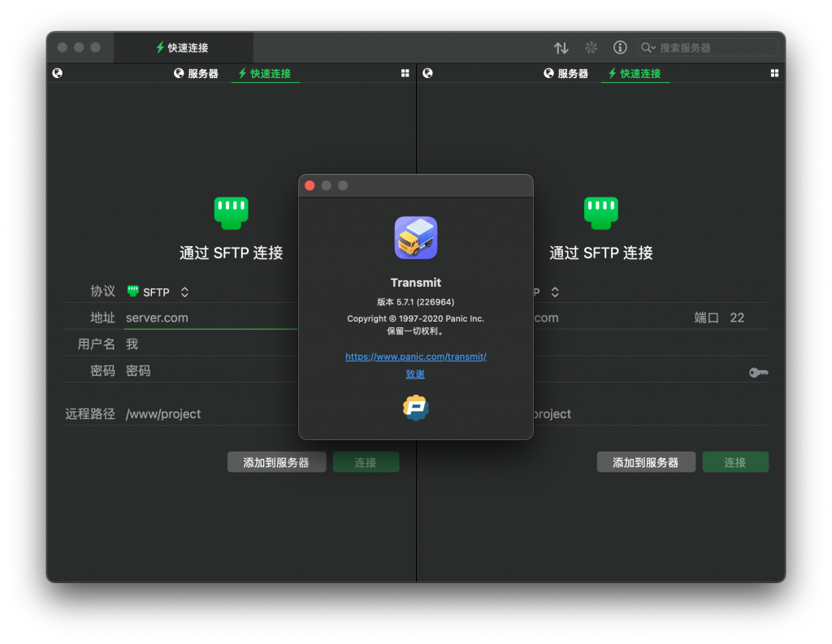Switch right pane to 服务器 tab
Viewport: 832px width, 644px height.
pos(565,73)
